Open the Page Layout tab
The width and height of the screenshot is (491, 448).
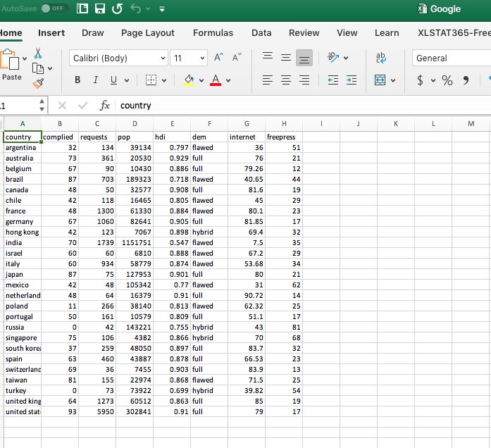pos(148,33)
